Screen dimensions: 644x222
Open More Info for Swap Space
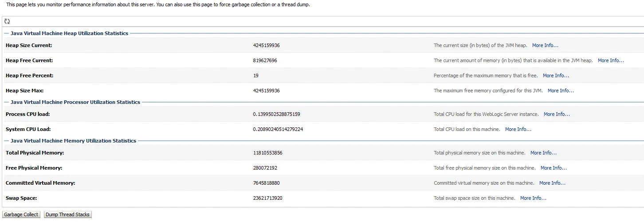tap(533, 198)
